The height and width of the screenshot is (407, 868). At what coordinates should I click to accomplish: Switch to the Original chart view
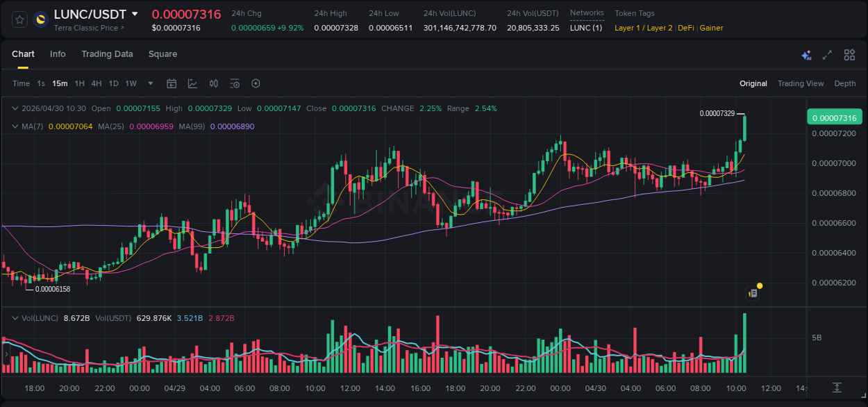point(753,83)
